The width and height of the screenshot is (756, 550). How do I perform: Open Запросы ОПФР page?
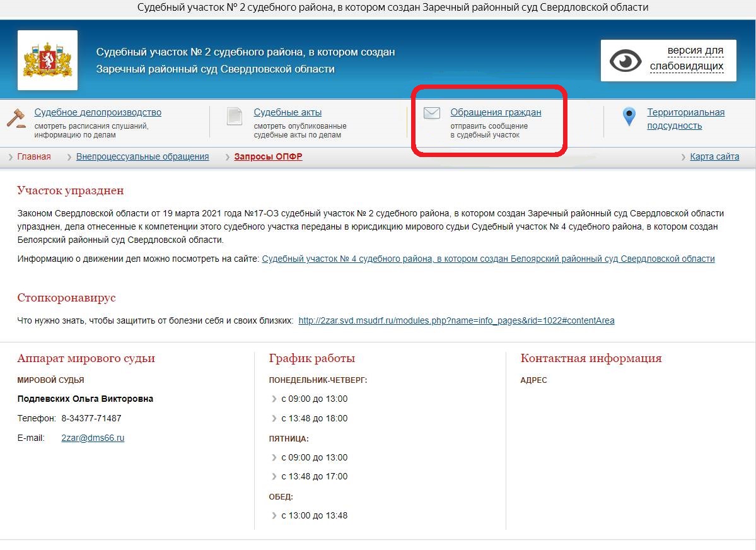click(268, 156)
